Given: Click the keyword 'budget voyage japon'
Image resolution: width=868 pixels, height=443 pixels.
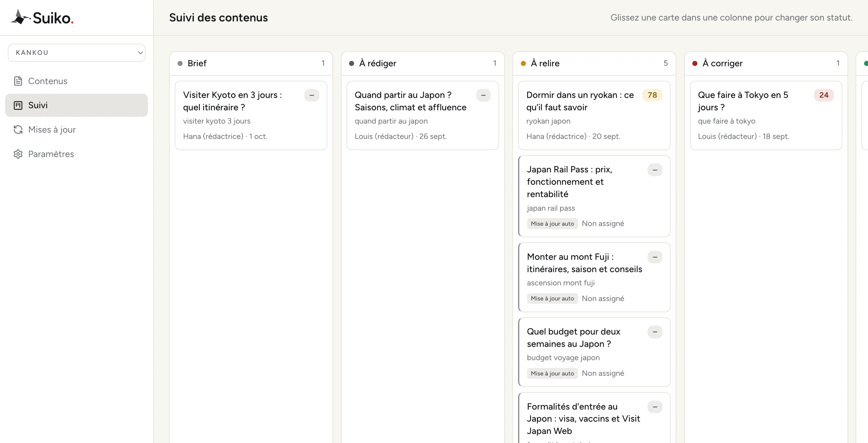Looking at the screenshot, I should coord(563,358).
